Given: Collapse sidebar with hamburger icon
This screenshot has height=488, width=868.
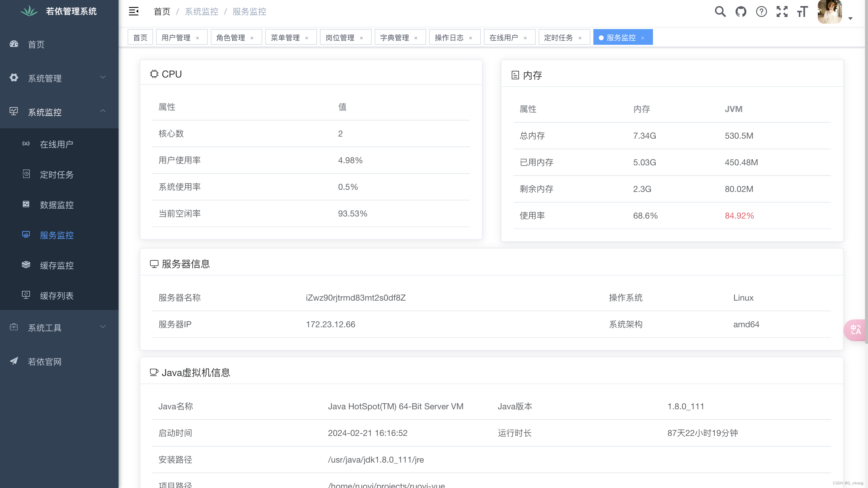Looking at the screenshot, I should (133, 12).
